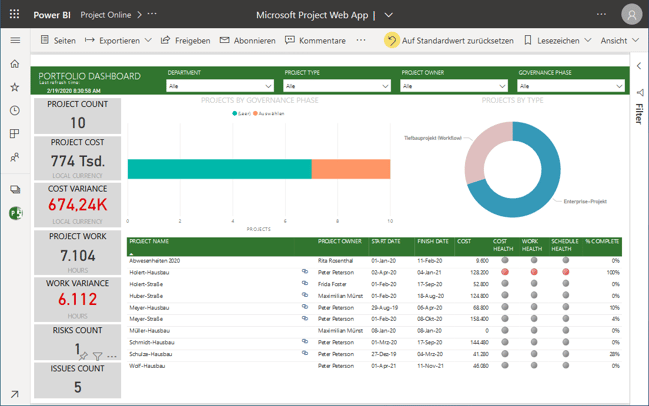Viewport: 649px width, 406px height.
Task: Click the Project workspace icon in sidebar
Action: tap(15, 213)
